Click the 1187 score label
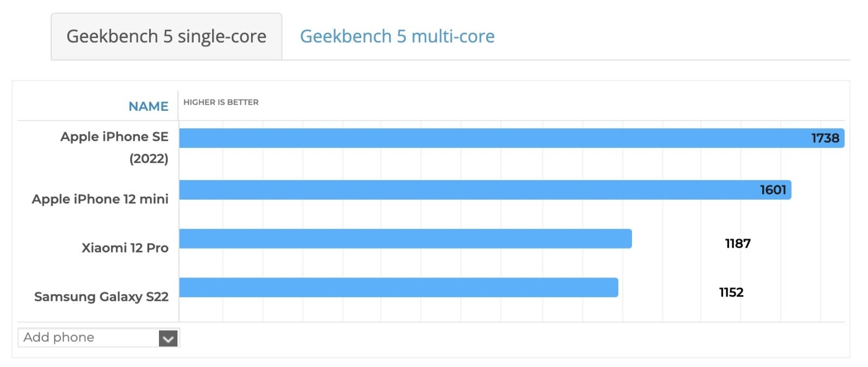Image resolution: width=868 pixels, height=367 pixels. click(x=738, y=244)
